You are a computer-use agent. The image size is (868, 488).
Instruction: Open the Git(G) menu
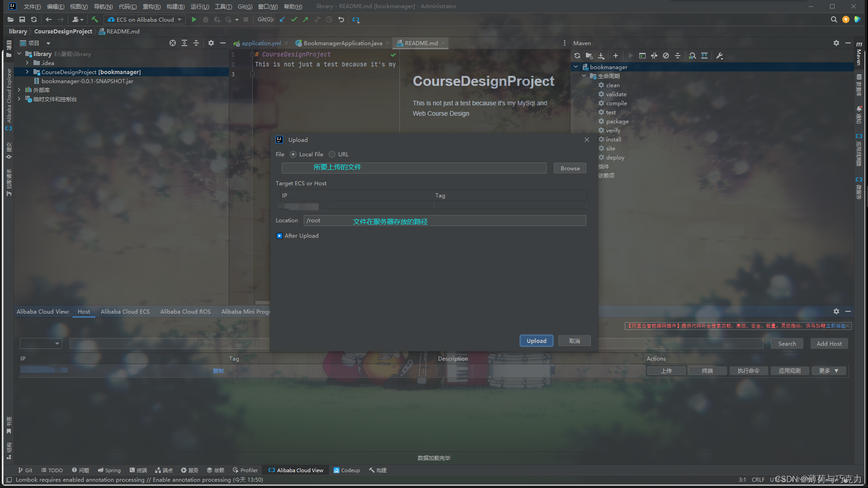tap(245, 6)
